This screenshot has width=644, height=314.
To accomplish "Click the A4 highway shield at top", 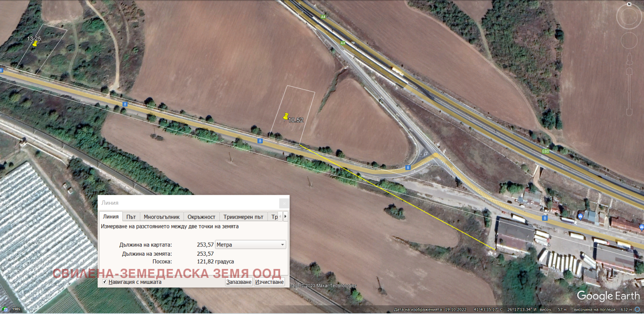I will (323, 17).
